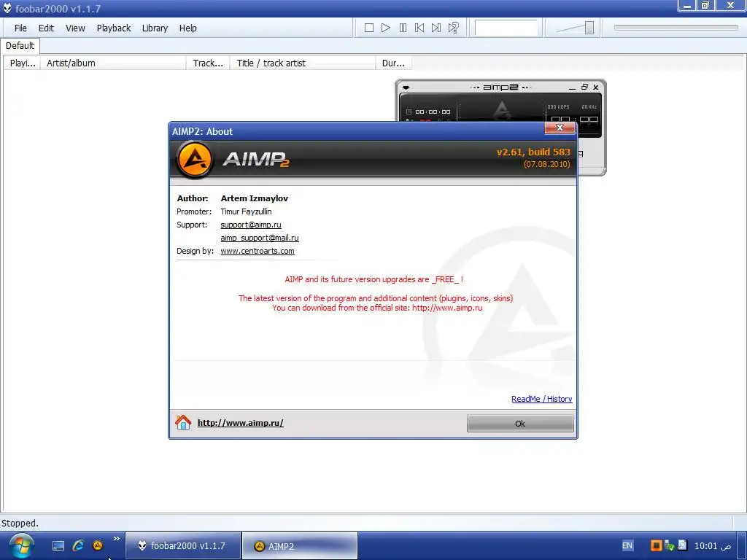747x560 pixels.
Task: Select the Default playlist tab
Action: 20,46
